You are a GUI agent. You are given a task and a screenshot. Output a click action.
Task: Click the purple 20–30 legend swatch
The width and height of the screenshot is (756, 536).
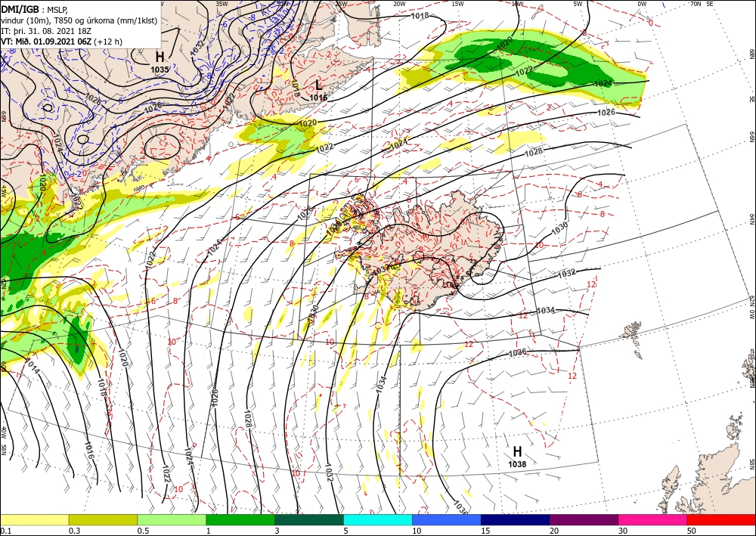[584, 519]
